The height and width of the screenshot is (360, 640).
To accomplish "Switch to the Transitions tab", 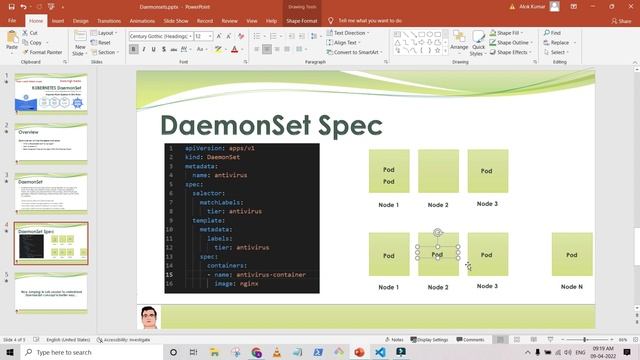I will [x=109, y=21].
